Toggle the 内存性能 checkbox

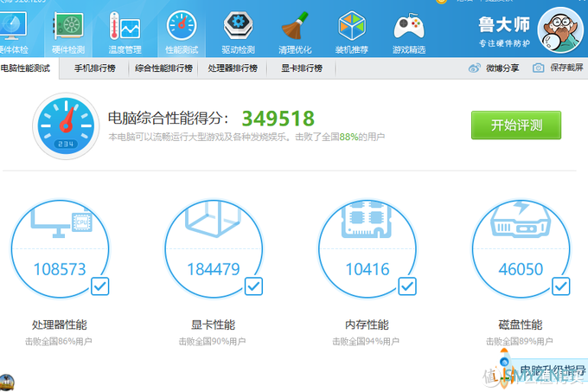[407, 286]
